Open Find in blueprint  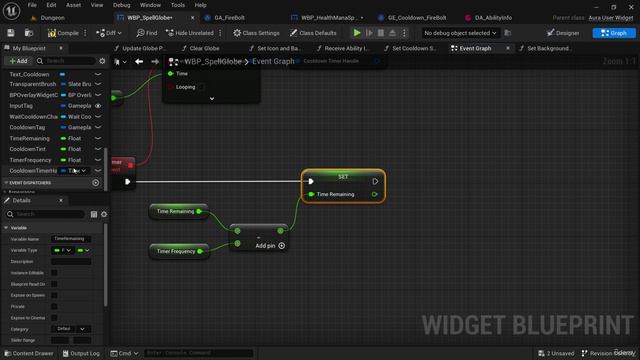[147, 33]
